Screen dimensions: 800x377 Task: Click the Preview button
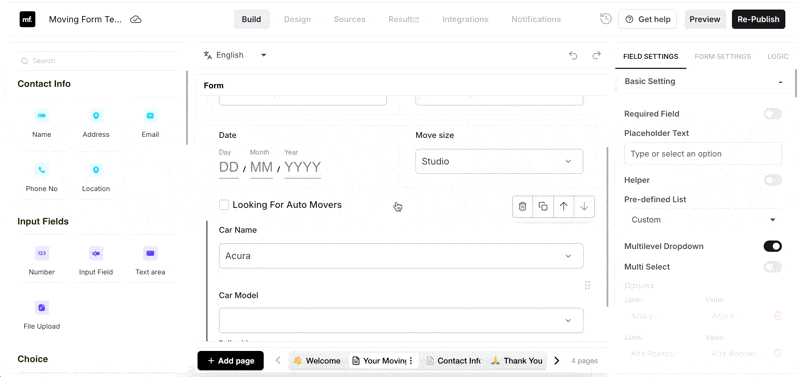[705, 19]
